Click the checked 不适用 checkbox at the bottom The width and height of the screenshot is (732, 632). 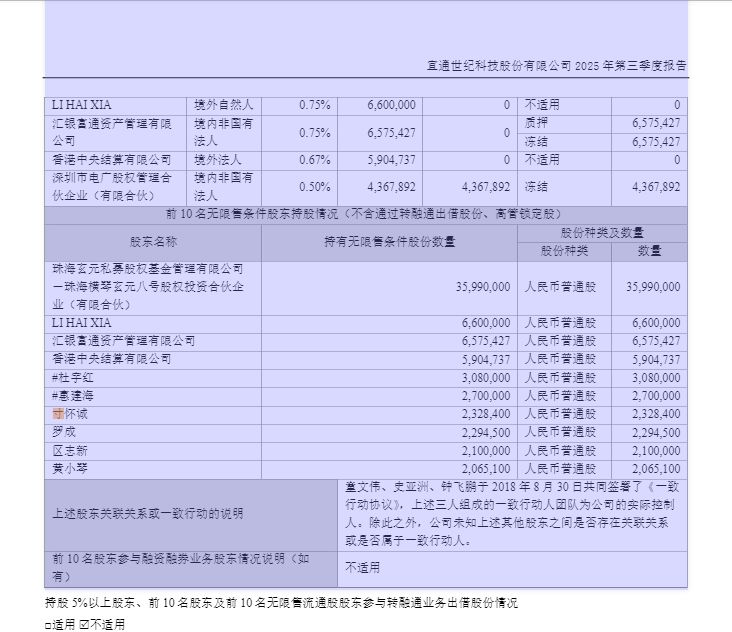pos(82,624)
